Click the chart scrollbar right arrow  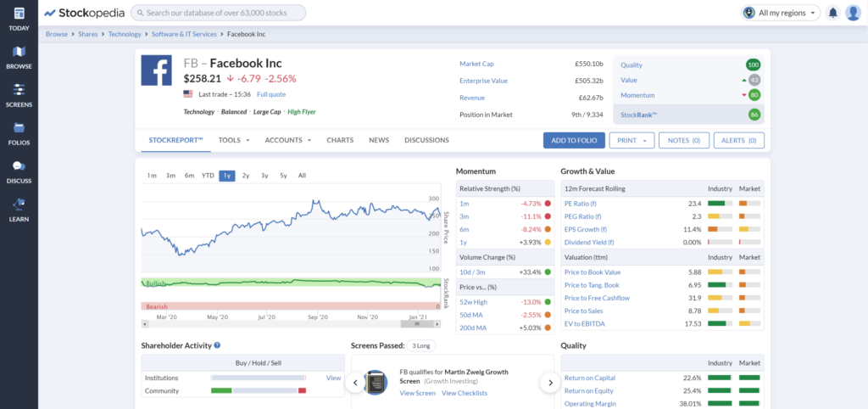[x=437, y=323]
